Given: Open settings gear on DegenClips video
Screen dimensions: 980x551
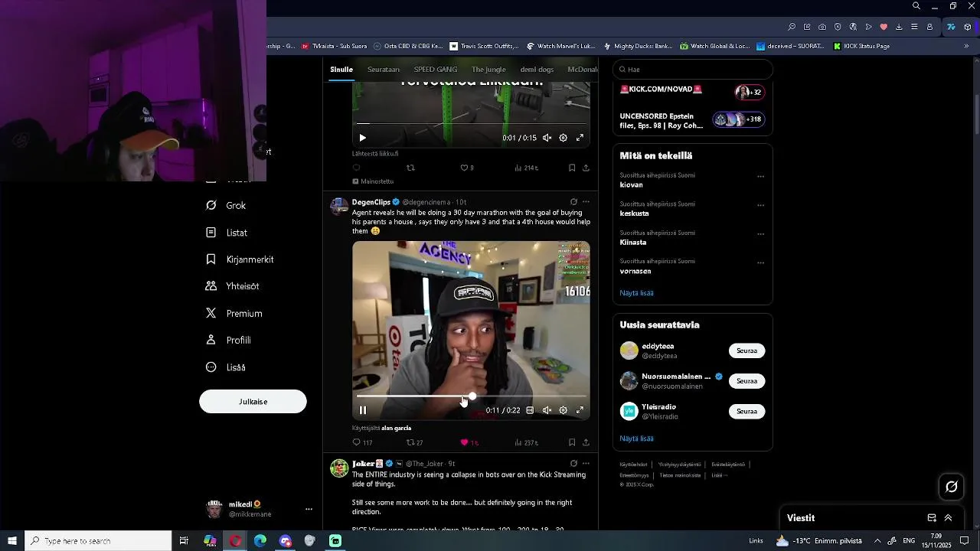Looking at the screenshot, I should 563,410.
